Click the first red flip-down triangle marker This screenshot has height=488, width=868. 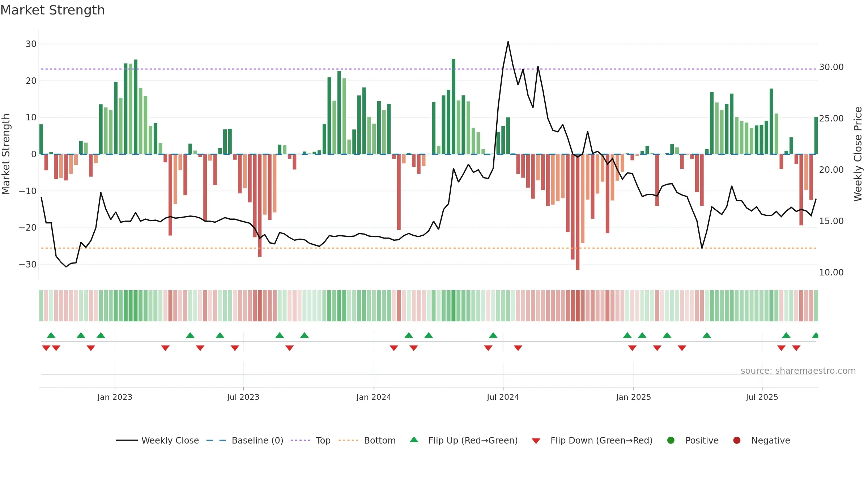point(46,348)
